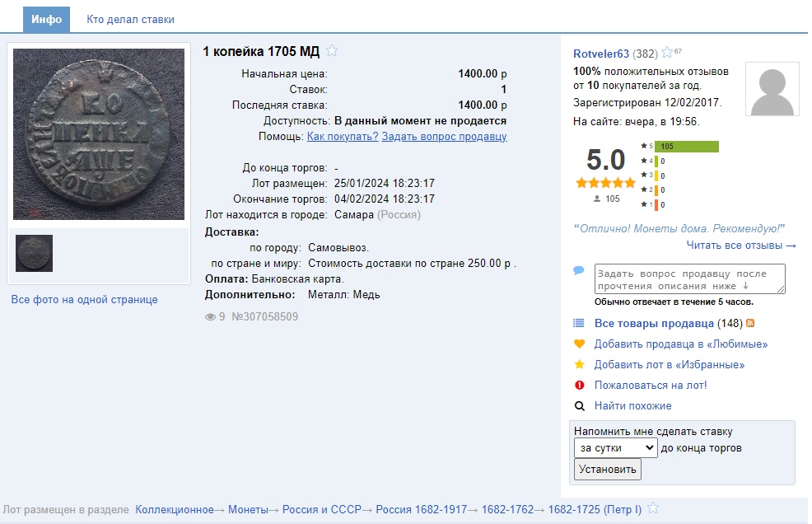Open the reminder time dropdown
Viewport: 812px width, 524px height.
tap(615, 448)
